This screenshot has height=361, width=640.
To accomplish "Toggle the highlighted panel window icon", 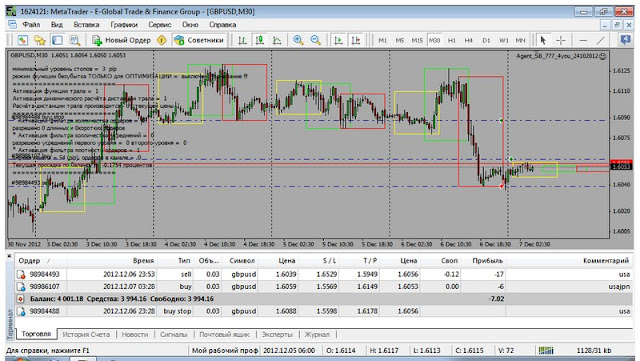I will click(57, 40).
